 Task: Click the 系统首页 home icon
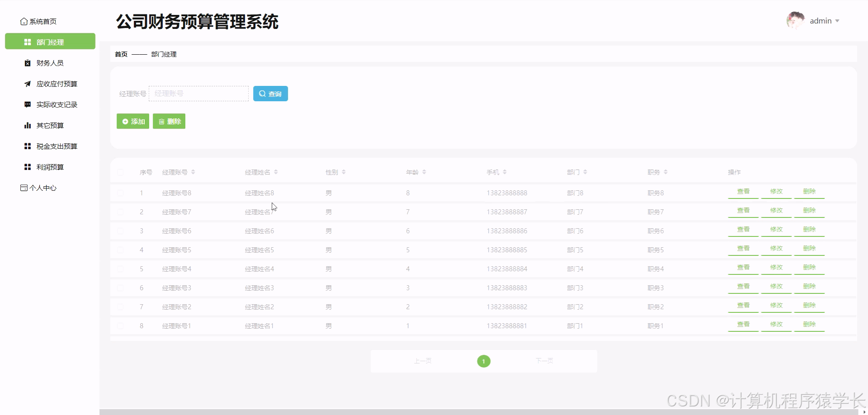[24, 21]
